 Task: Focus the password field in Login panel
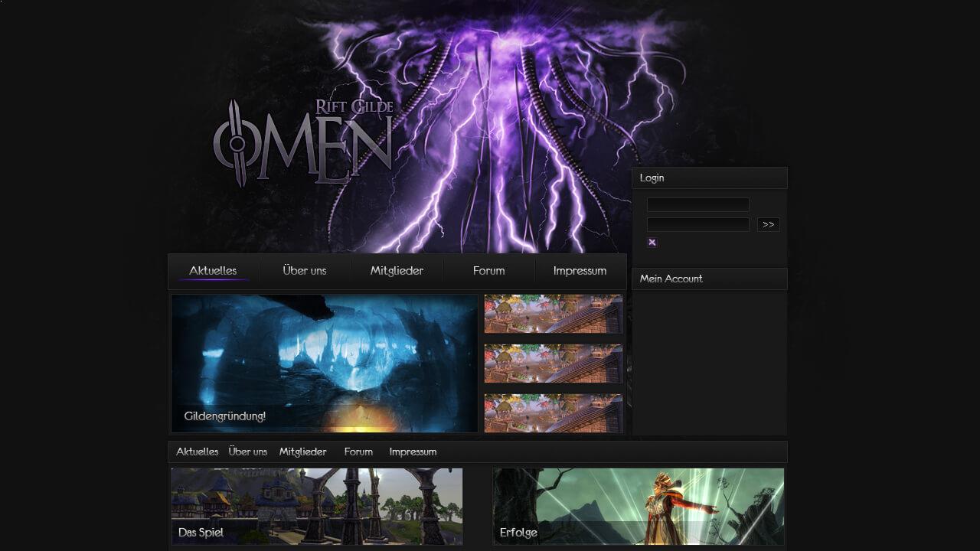(x=697, y=224)
